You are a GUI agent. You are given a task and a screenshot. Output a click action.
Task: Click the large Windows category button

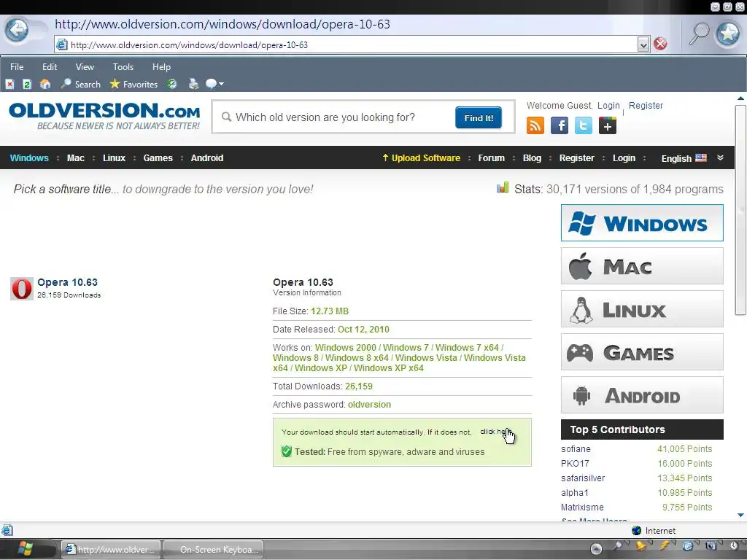point(642,223)
